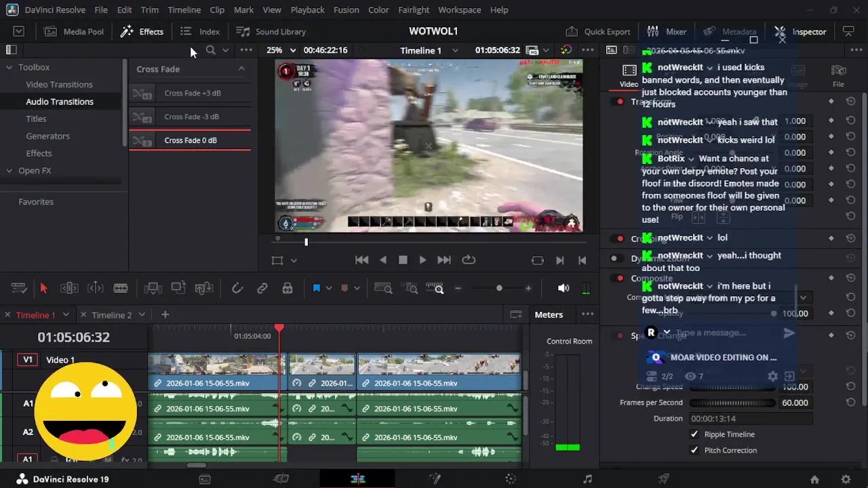Viewport: 868px width, 488px height.
Task: Switch to the Timeline 2 tab
Action: coord(111,315)
